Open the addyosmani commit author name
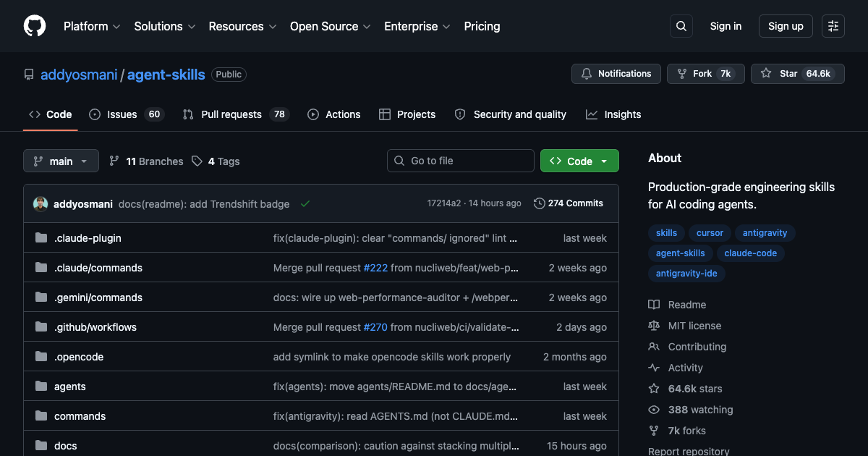 pos(83,204)
